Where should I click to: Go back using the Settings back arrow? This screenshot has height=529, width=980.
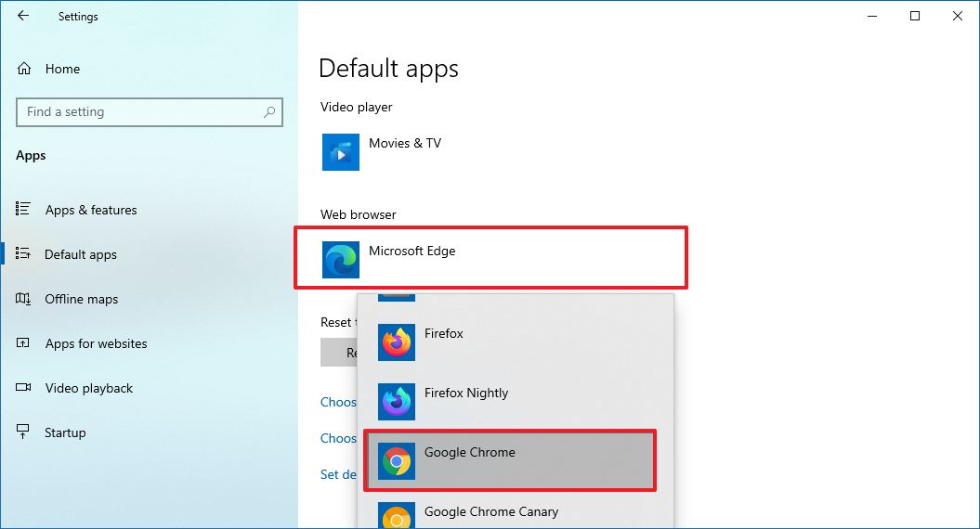pyautogui.click(x=23, y=16)
